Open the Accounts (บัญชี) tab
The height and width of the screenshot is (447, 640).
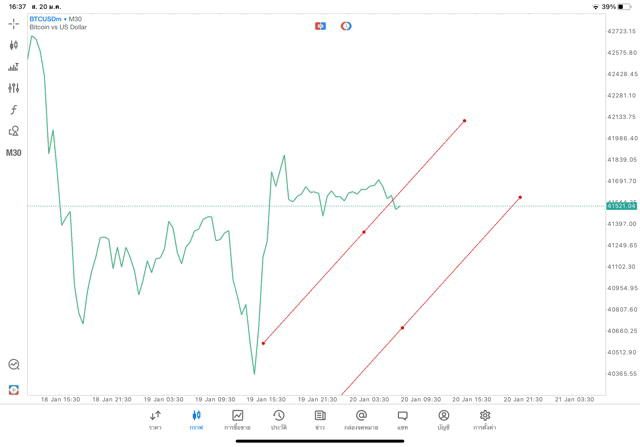(x=443, y=419)
